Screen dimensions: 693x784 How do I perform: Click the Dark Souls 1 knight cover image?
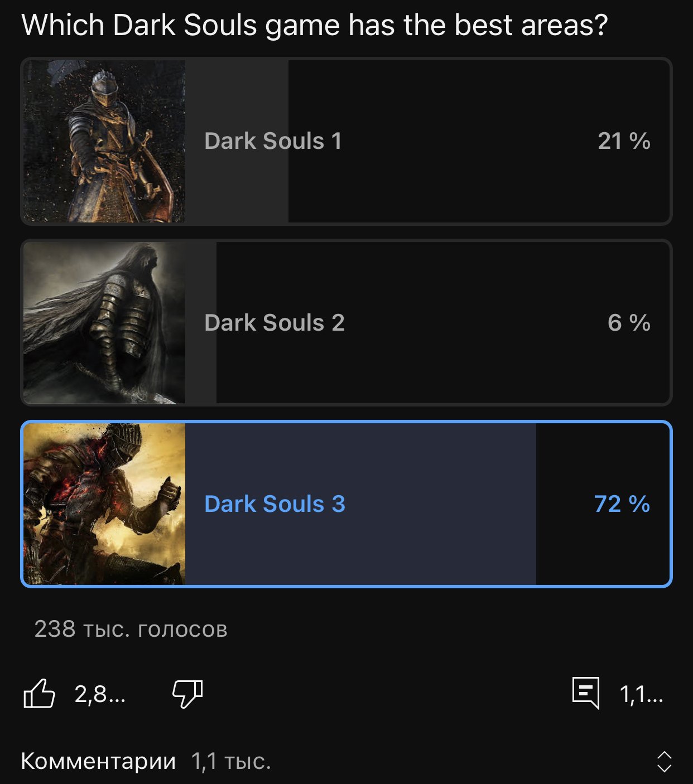104,142
